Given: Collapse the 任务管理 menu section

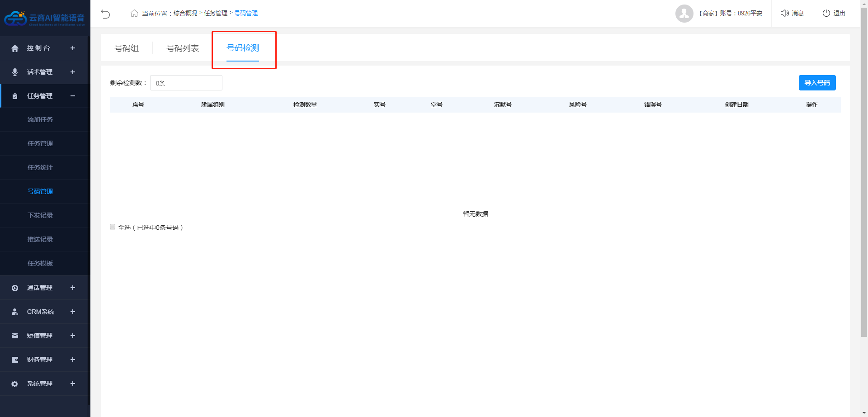Looking at the screenshot, I should pyautogui.click(x=73, y=96).
